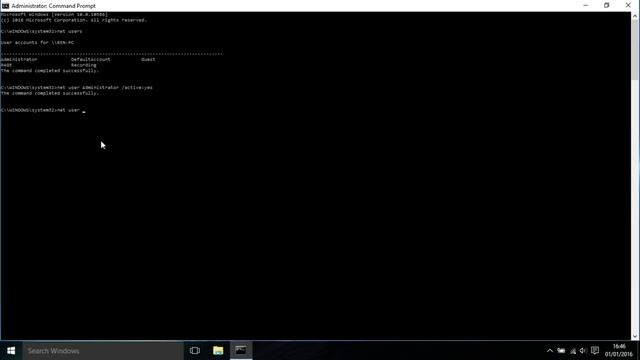The image size is (640, 360).
Task: Open the Windows Start menu
Action: pos(11,351)
